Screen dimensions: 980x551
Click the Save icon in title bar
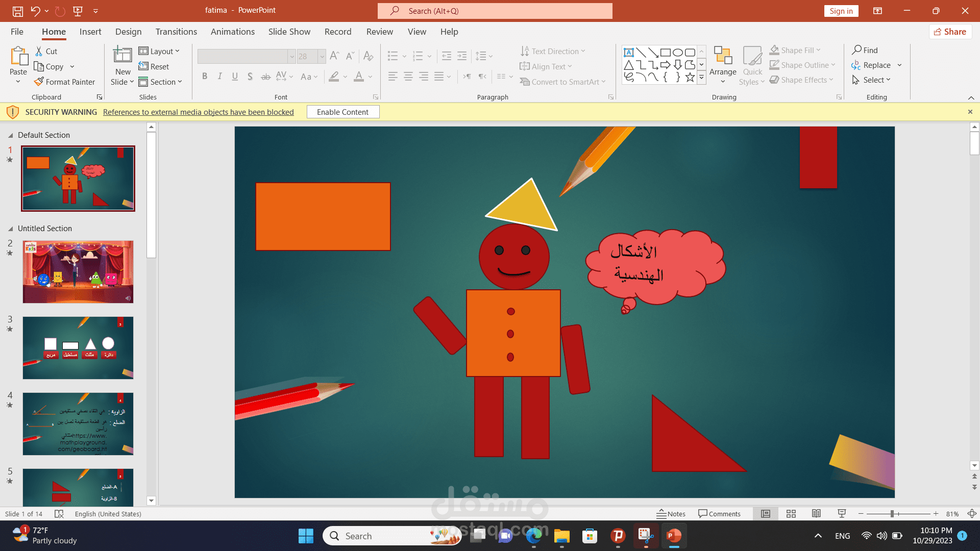pos(18,11)
